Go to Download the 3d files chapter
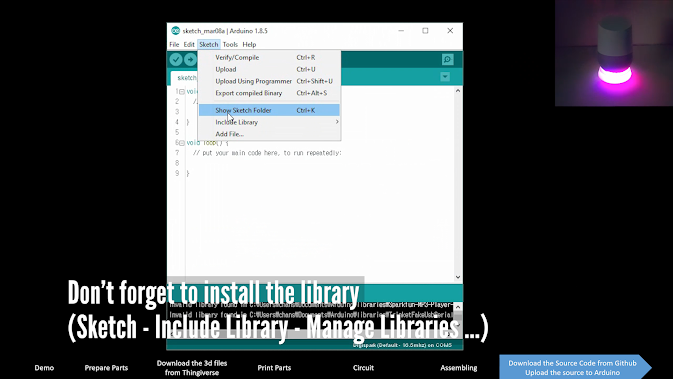Image resolution: width=673 pixels, height=379 pixels. pos(192,368)
